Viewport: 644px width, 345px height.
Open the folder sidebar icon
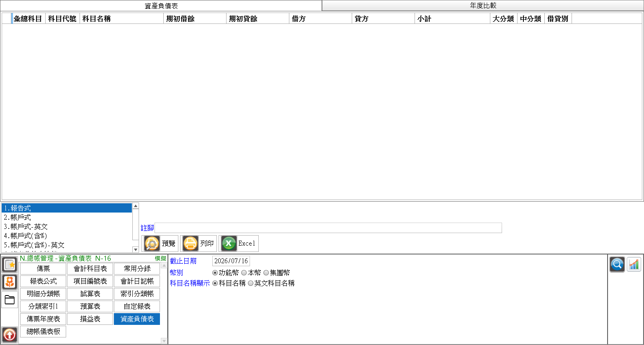click(x=10, y=300)
